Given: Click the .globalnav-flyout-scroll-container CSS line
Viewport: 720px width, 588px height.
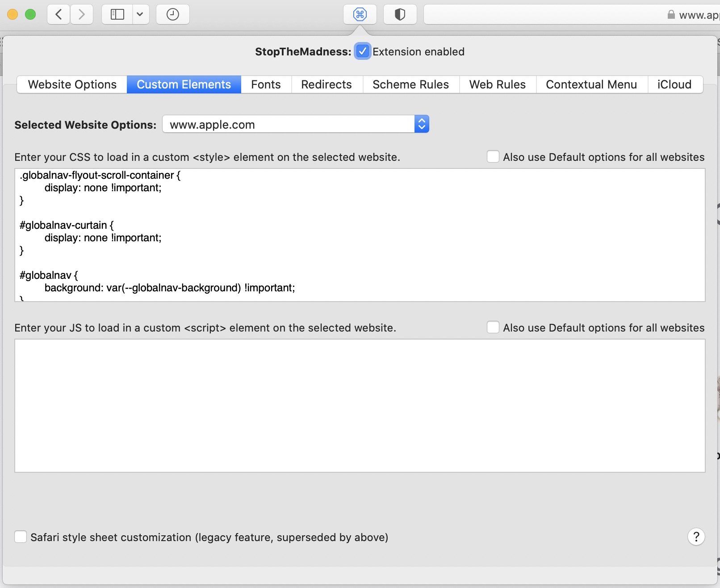Looking at the screenshot, I should click(100, 175).
